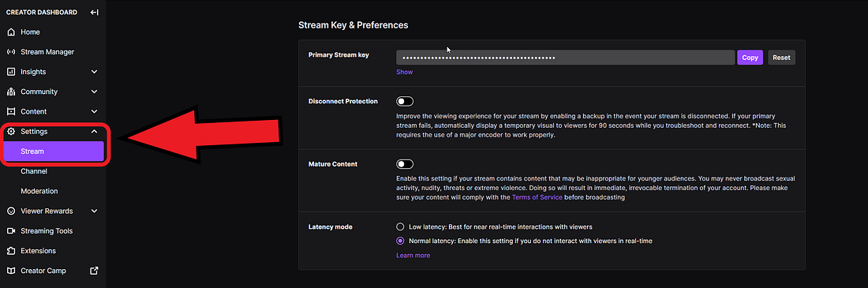Go to the Moderation settings item

pos(39,191)
